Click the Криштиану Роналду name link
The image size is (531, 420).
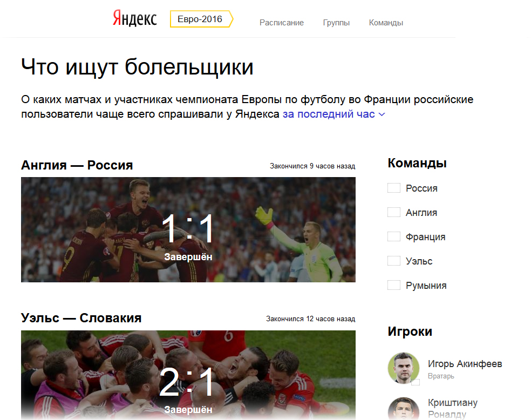(452, 408)
